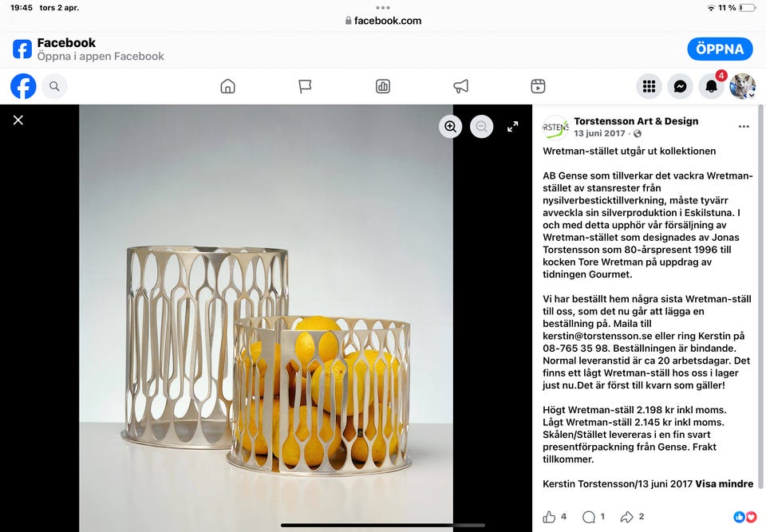Go to the Home feed icon
This screenshot has height=532, width=766.
227,86
